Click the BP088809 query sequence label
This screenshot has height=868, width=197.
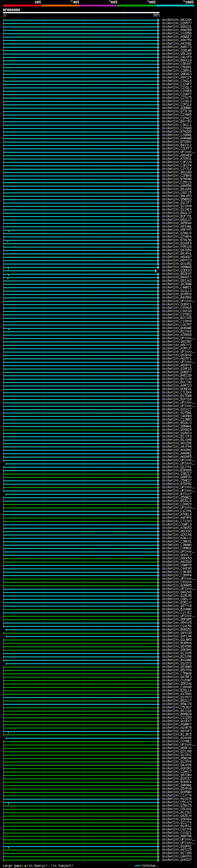[x=11, y=10]
